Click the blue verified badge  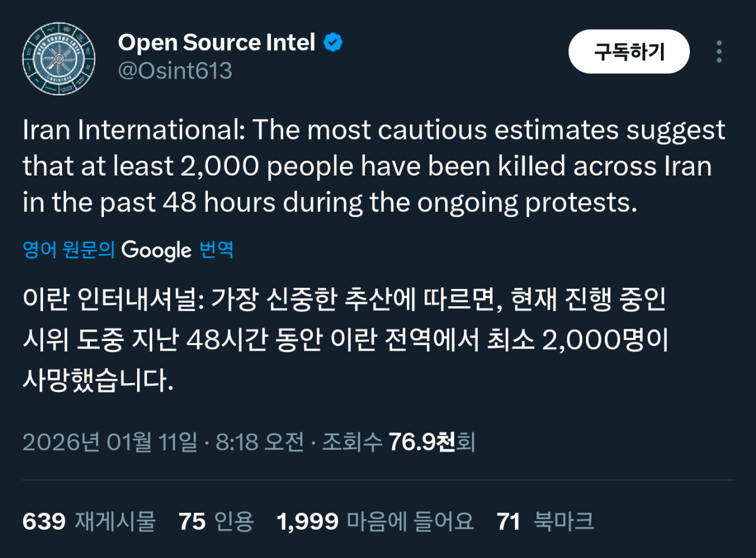pyautogui.click(x=333, y=43)
